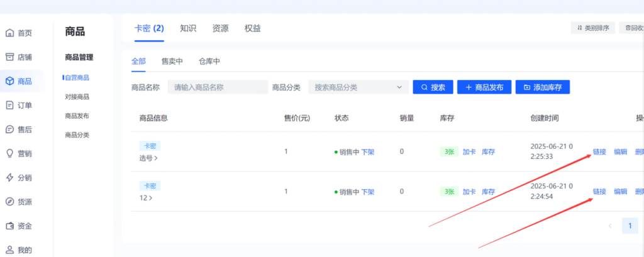Switch to the 知识 tab
This screenshot has width=644, height=257.
coord(188,28)
